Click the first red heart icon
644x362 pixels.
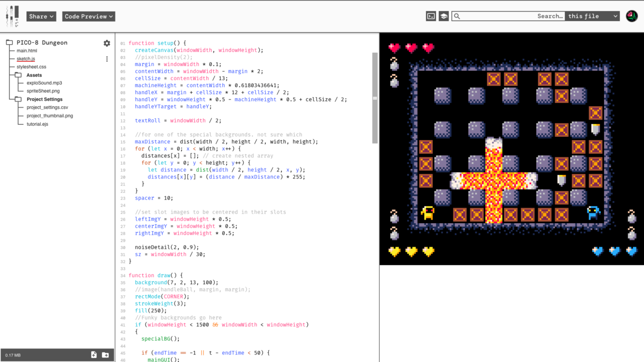[394, 48]
